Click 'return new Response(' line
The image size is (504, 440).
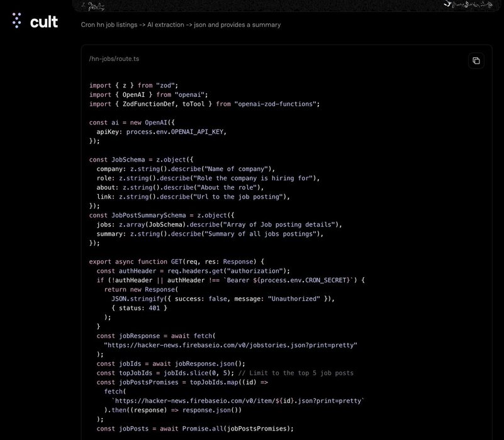[x=141, y=290]
